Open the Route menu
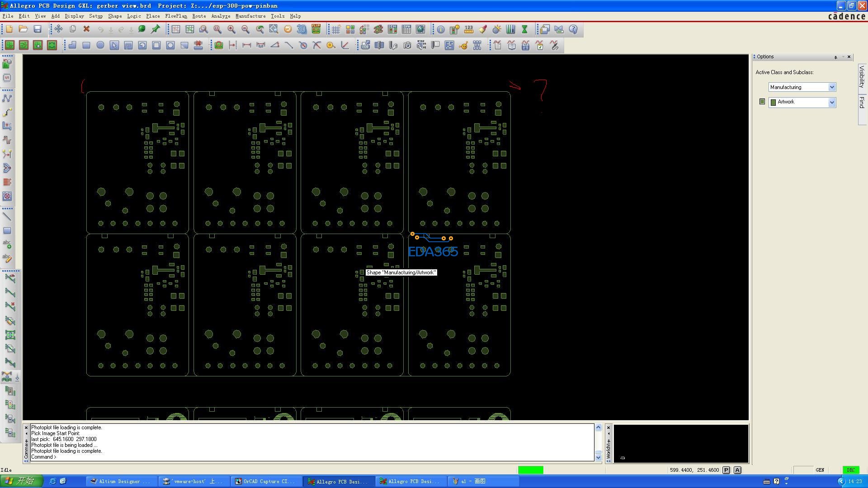The image size is (868, 488). click(199, 16)
